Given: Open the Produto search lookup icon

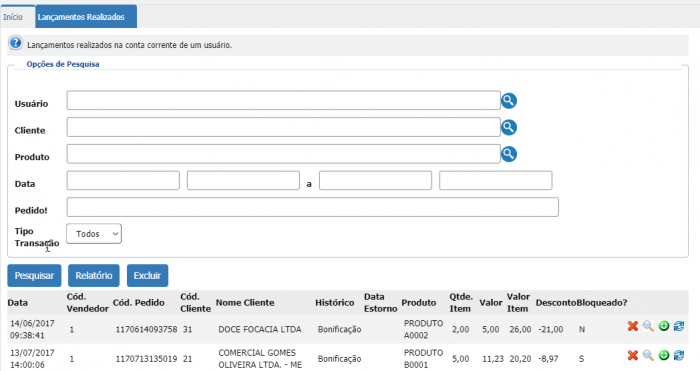Looking at the screenshot, I should pyautogui.click(x=508, y=154).
